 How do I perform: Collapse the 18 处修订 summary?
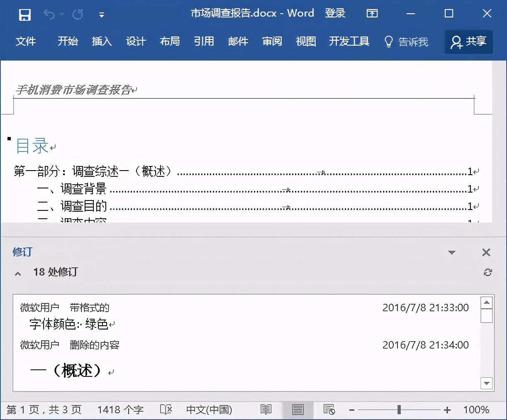[x=17, y=273]
